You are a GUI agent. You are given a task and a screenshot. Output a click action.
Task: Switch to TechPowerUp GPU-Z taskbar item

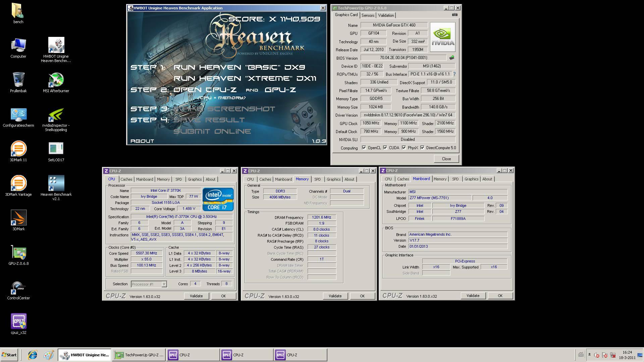click(x=139, y=355)
